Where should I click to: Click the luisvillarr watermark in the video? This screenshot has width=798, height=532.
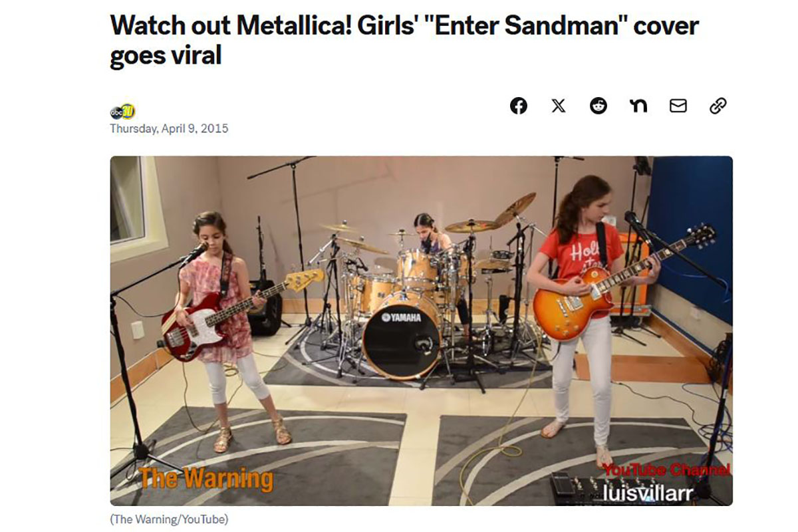tap(648, 493)
